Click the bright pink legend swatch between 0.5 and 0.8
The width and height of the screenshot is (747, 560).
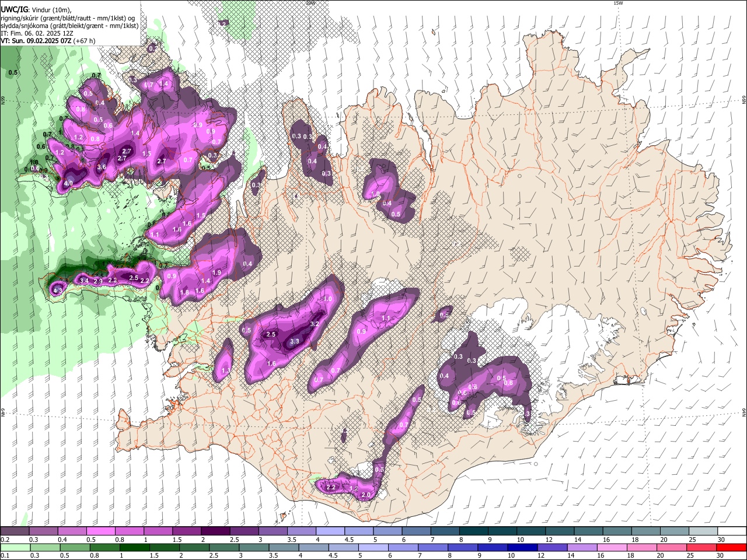coord(100,531)
